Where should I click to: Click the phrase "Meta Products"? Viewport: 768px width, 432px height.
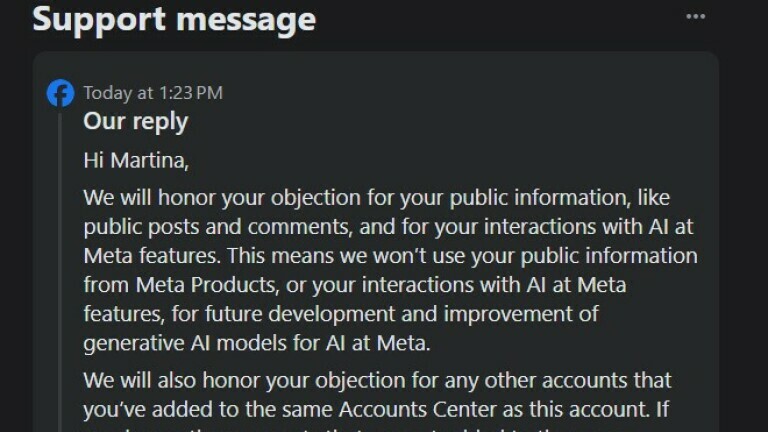(205, 285)
